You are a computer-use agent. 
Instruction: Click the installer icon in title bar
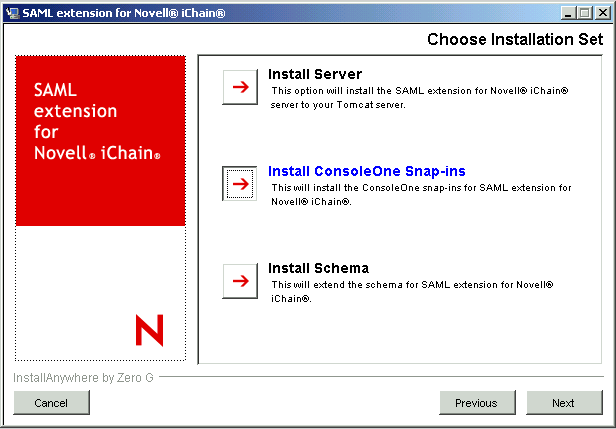[x=12, y=13]
